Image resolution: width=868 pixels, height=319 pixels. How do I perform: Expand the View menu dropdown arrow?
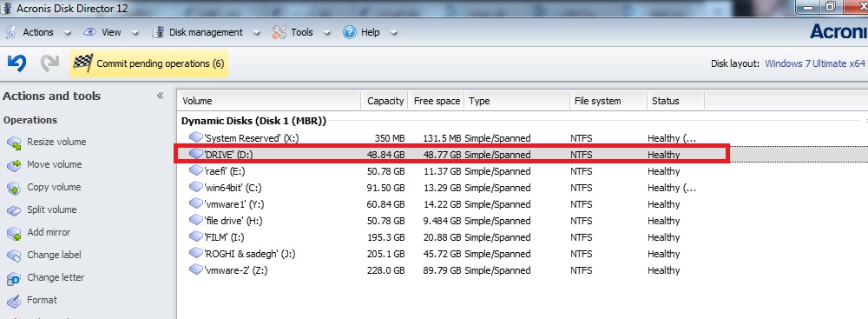pos(135,33)
